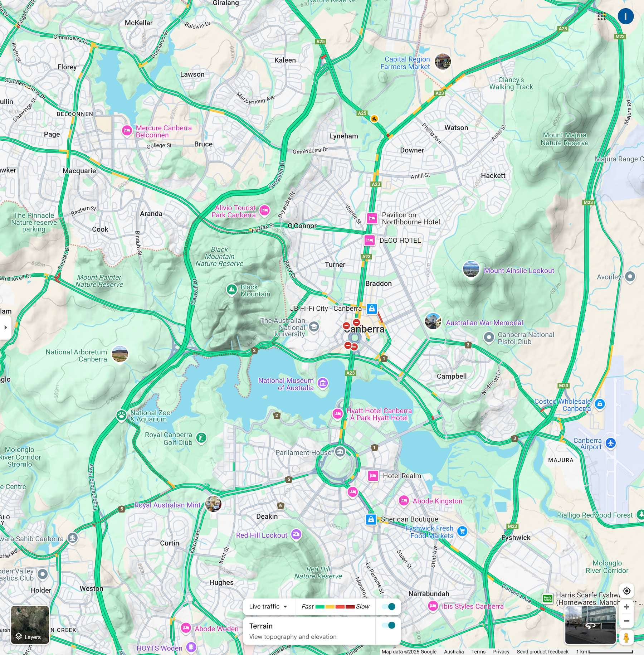Click the Terrain "View topography and elevation" text
The width and height of the screenshot is (644, 655).
click(x=293, y=637)
